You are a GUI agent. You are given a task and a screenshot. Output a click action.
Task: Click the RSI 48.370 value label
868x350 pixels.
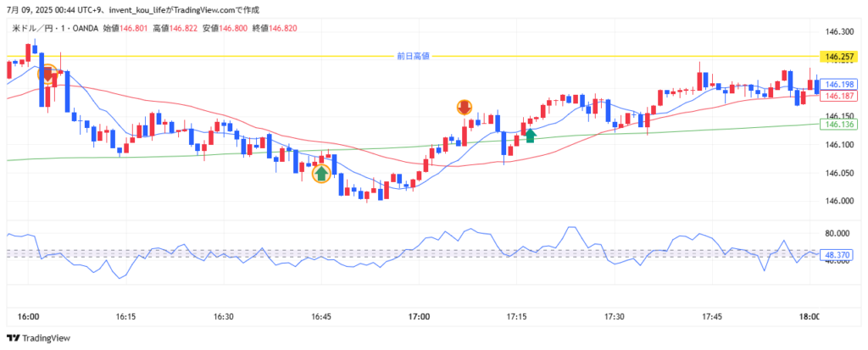tap(837, 255)
